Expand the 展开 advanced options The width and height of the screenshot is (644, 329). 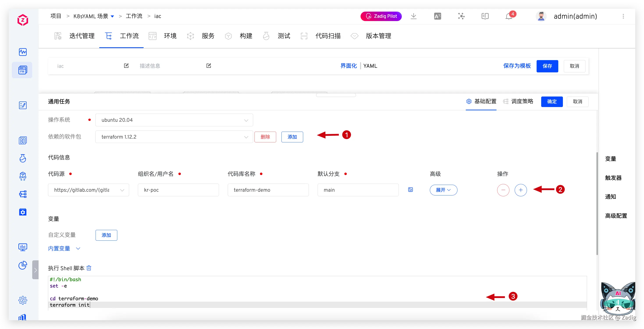pyautogui.click(x=443, y=190)
